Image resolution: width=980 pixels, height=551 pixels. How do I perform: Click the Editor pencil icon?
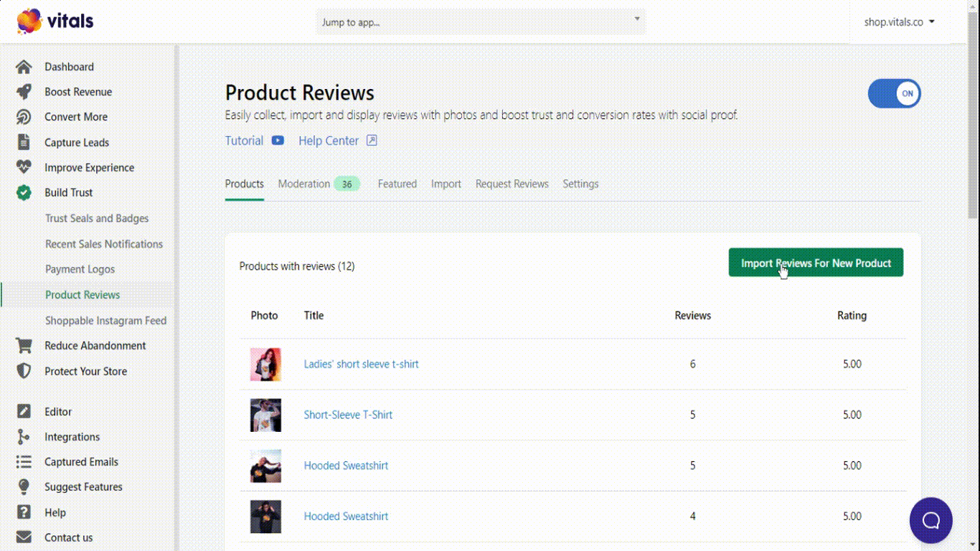click(24, 412)
